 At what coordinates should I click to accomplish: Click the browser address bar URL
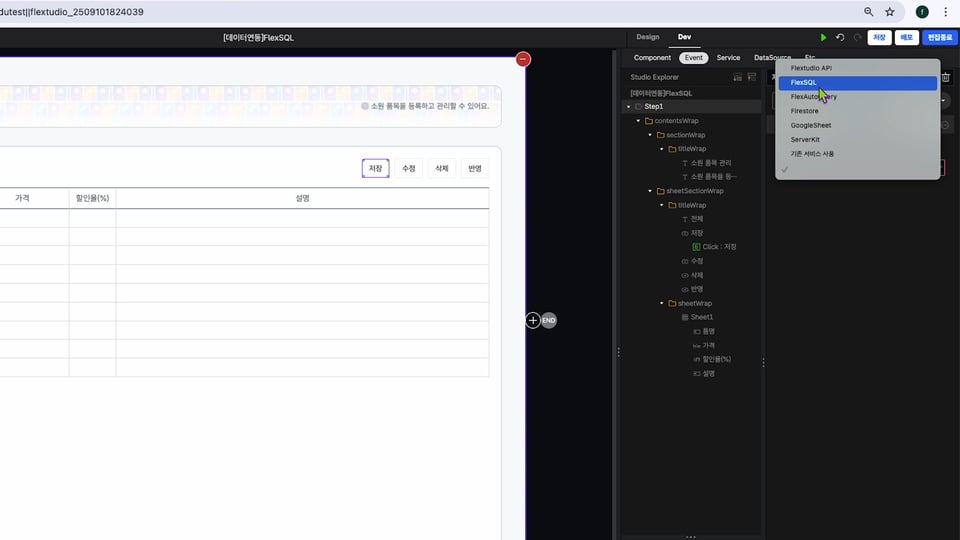click(72, 12)
